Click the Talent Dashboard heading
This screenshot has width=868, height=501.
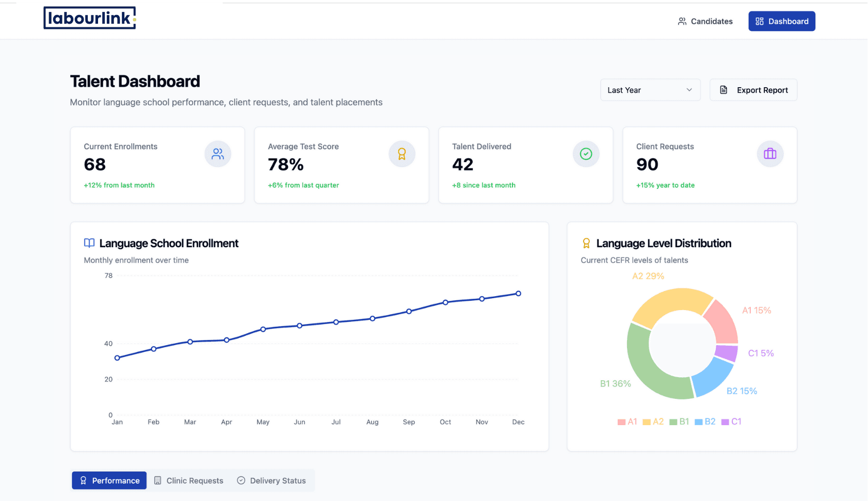[x=135, y=82]
